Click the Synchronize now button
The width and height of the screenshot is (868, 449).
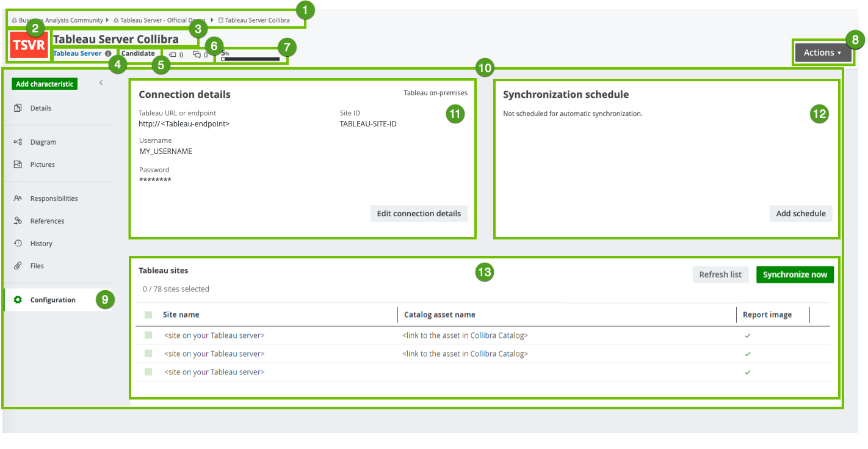click(795, 274)
